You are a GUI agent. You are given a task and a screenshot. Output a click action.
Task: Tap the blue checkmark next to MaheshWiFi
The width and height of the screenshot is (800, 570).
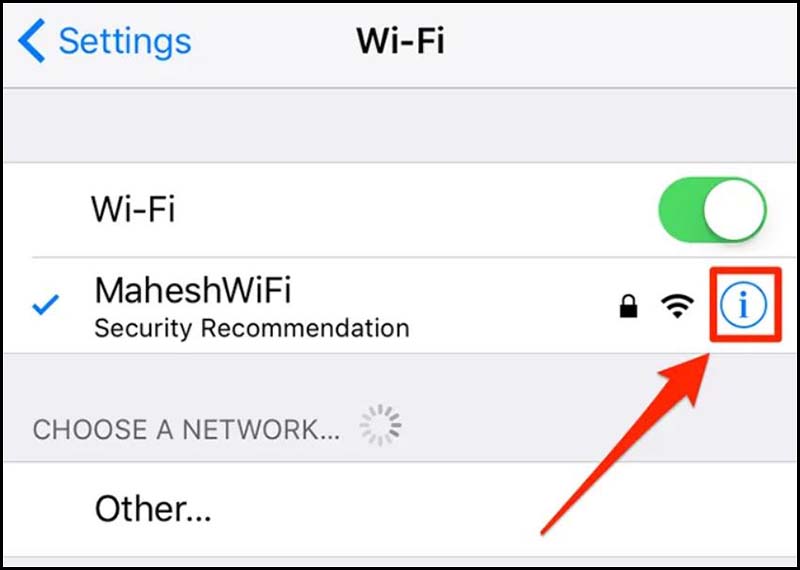[45, 305]
